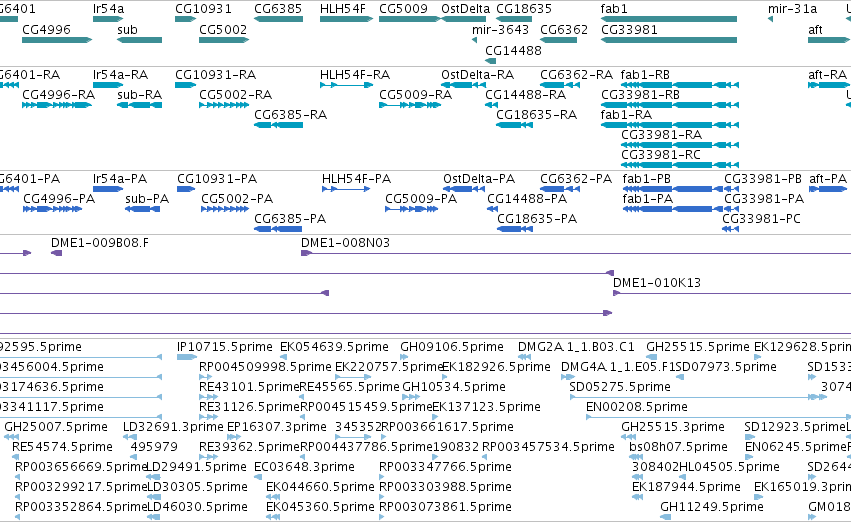The height and width of the screenshot is (522, 851).
Task: Select the CG5002 gene feature
Action: tap(224, 40)
